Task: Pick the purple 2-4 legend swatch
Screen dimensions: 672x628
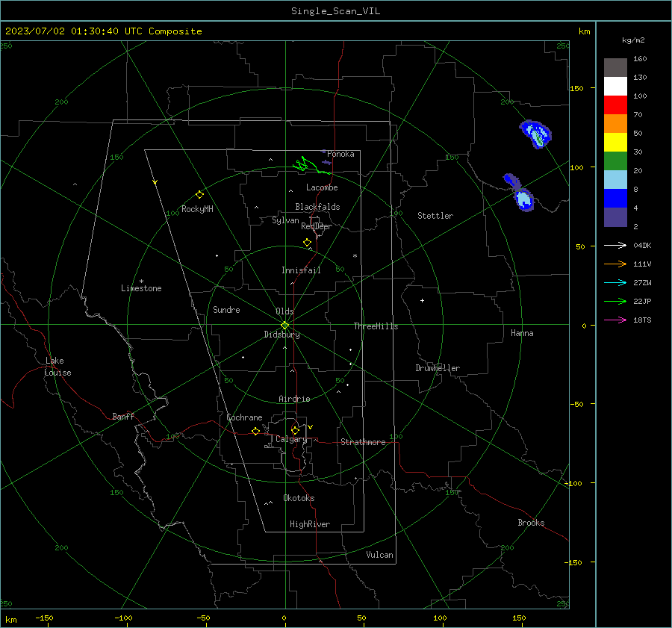Action: [x=615, y=217]
